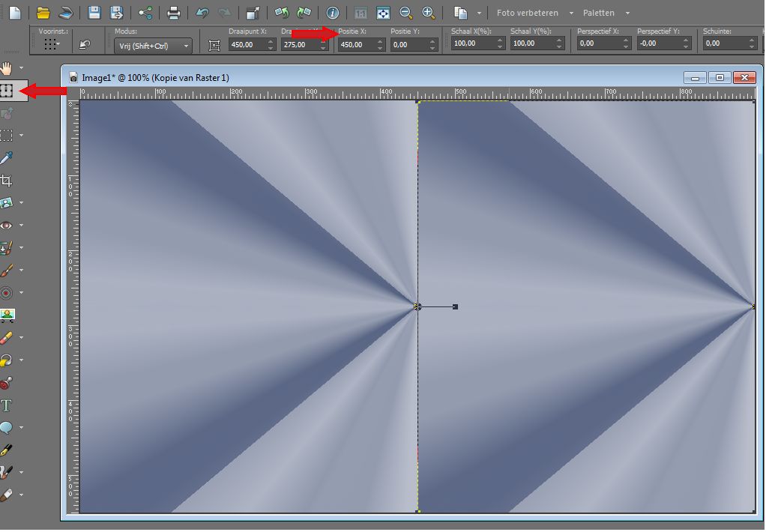Open the Paletten menu
The width and height of the screenshot is (766, 532).
tap(606, 13)
